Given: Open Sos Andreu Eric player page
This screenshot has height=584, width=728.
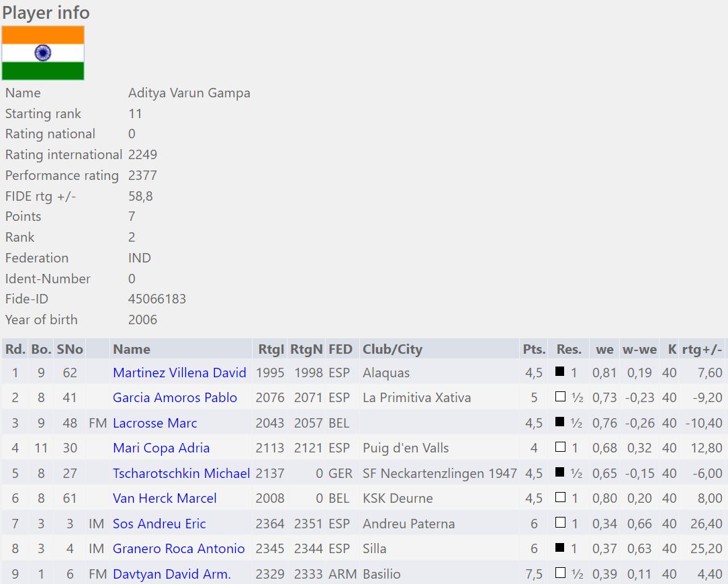Looking at the screenshot, I should pyautogui.click(x=159, y=524).
